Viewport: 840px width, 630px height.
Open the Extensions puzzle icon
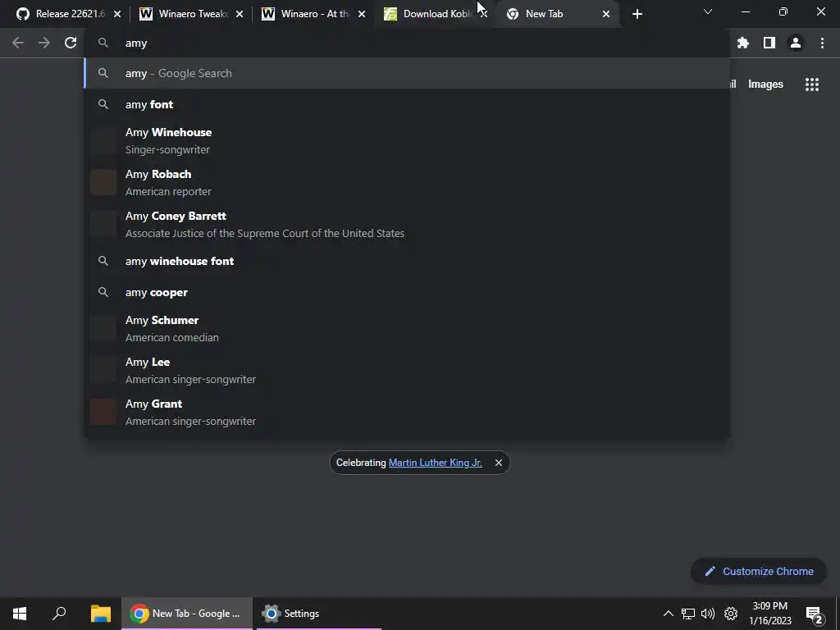tap(742, 43)
